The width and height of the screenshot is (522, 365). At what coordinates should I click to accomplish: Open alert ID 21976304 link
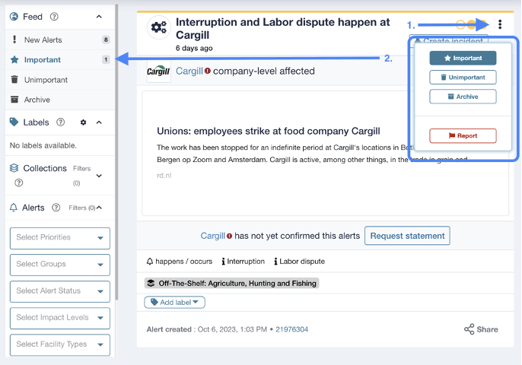(x=292, y=329)
